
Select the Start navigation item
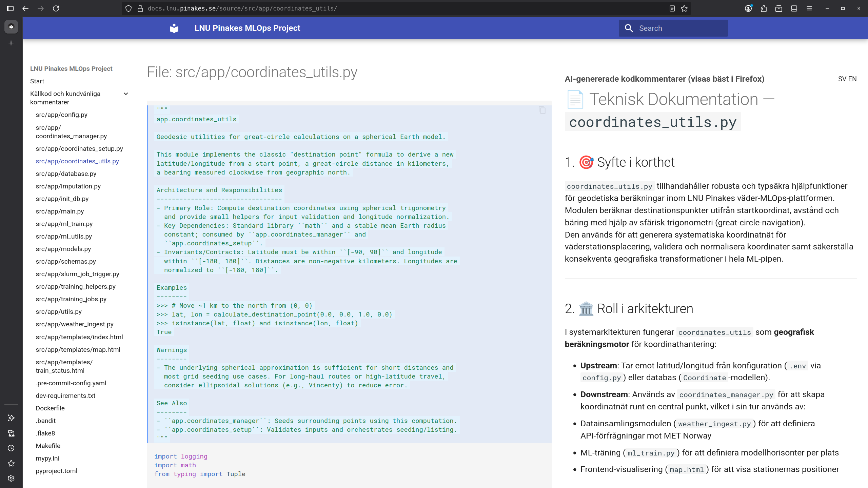pos(37,81)
